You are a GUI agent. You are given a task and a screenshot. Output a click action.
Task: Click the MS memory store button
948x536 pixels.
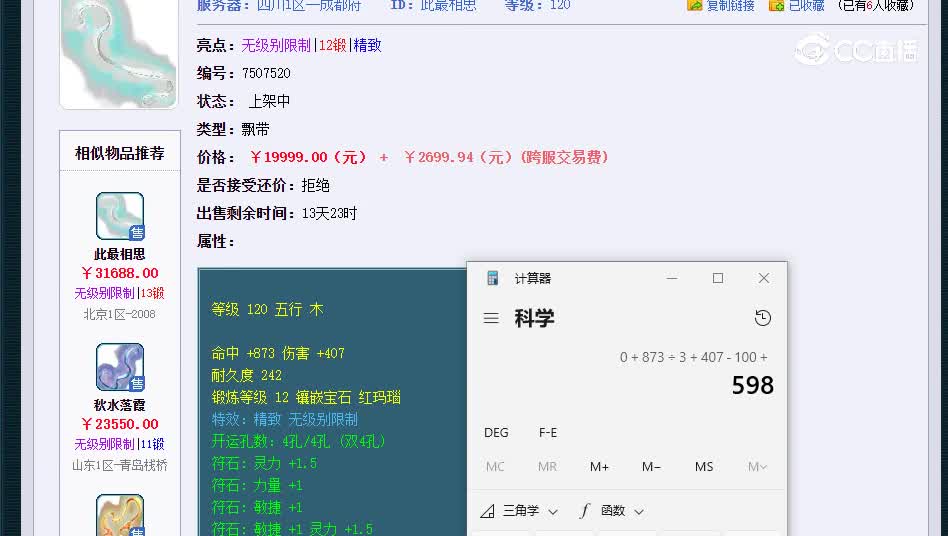tap(704, 467)
